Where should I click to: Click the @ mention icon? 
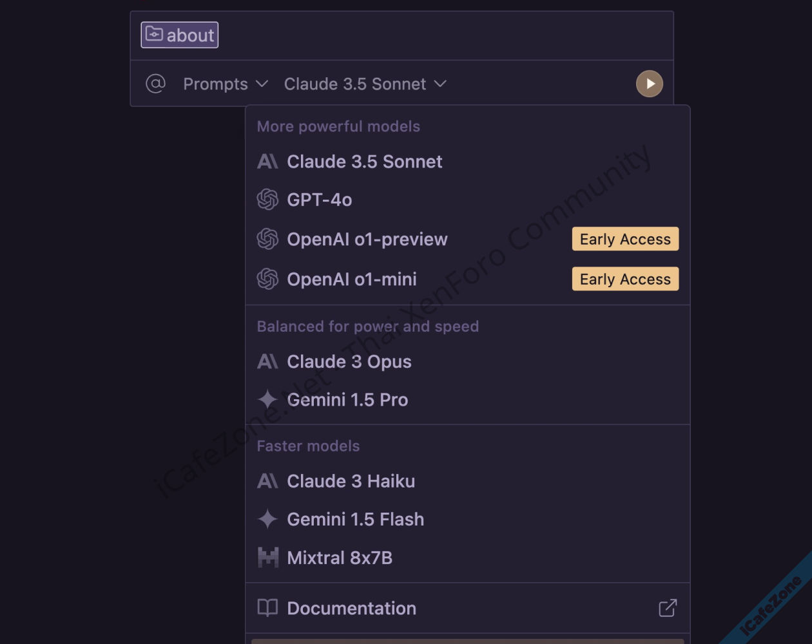pos(155,84)
